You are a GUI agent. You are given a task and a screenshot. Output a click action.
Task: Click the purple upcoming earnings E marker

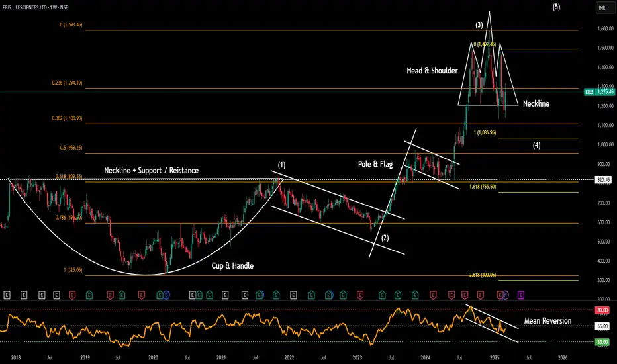click(x=521, y=295)
